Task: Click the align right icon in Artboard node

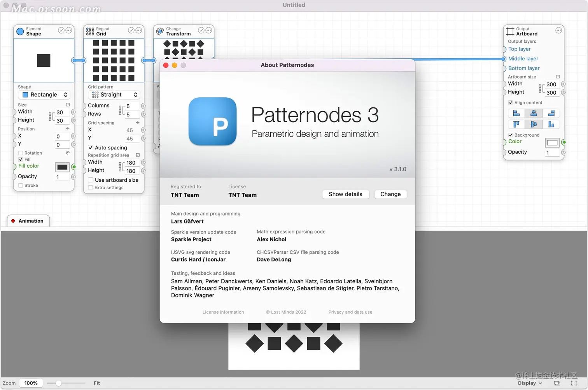Action: [x=551, y=113]
